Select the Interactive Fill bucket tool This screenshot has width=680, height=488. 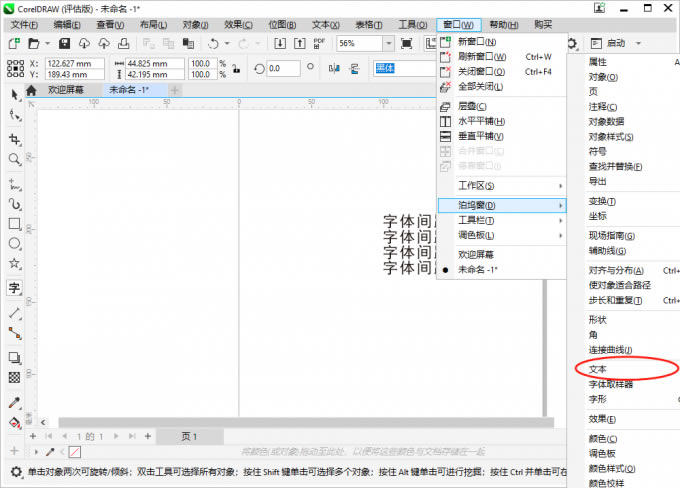tap(14, 422)
